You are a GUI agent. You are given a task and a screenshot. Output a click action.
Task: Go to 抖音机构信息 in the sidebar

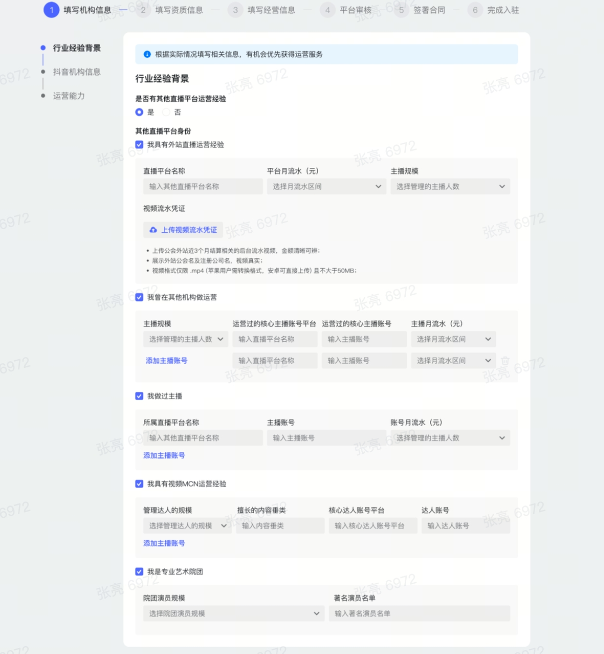coord(77,72)
